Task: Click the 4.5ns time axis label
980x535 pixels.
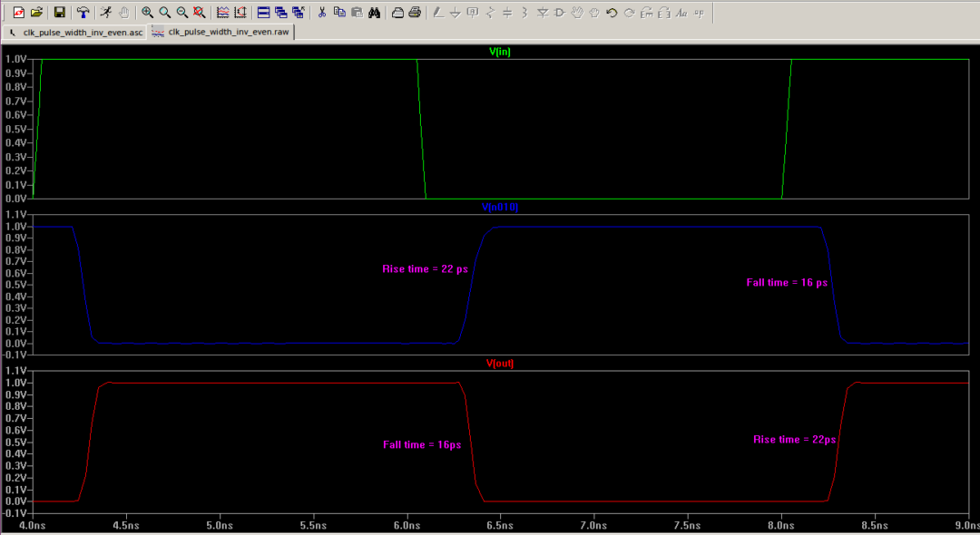Action: [125, 526]
